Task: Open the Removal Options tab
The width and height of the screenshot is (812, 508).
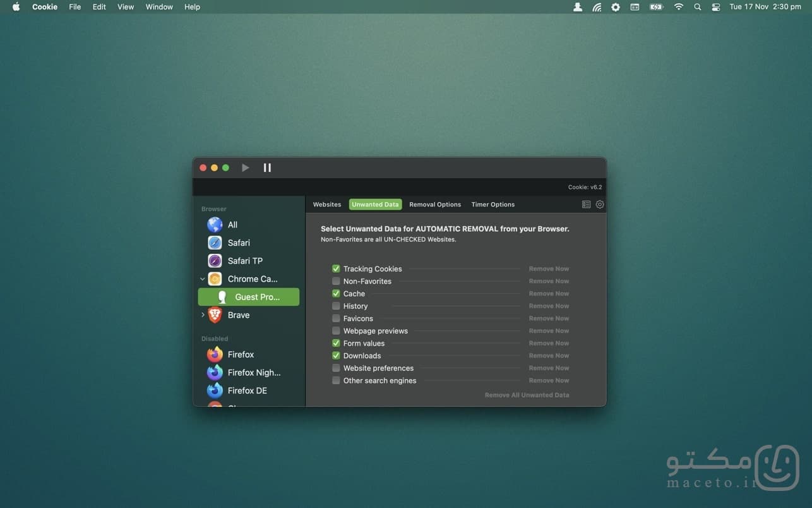Action: click(435, 205)
